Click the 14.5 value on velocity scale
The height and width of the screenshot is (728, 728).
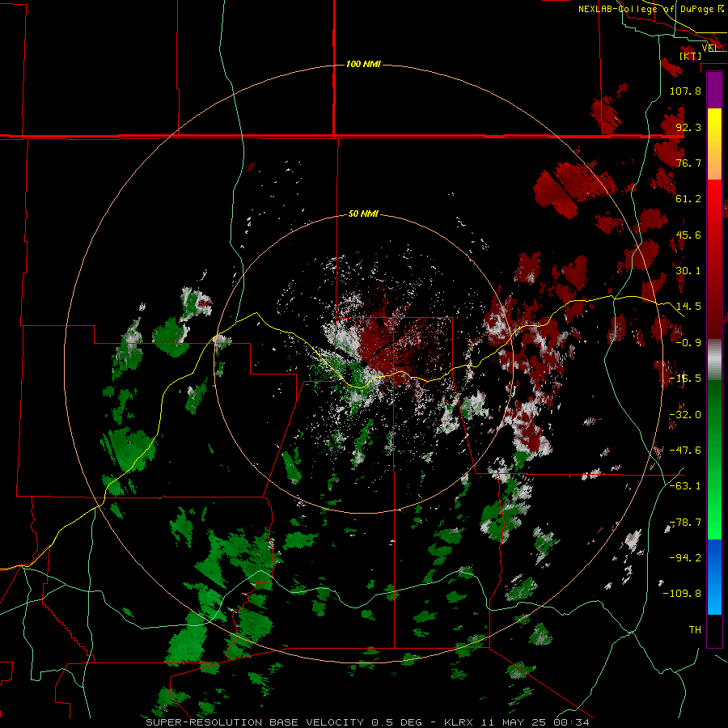tap(688, 307)
